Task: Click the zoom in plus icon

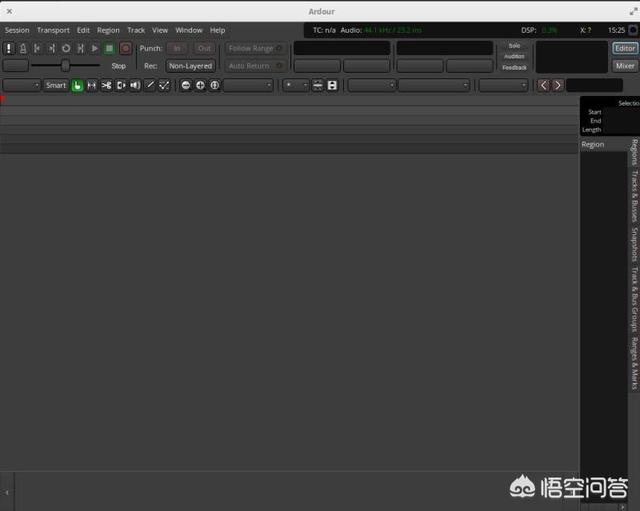Action: [x=200, y=86]
